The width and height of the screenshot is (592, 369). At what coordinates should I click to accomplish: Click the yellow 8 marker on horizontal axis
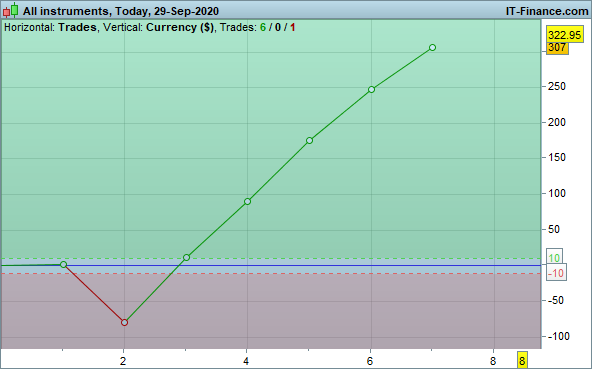point(522,361)
